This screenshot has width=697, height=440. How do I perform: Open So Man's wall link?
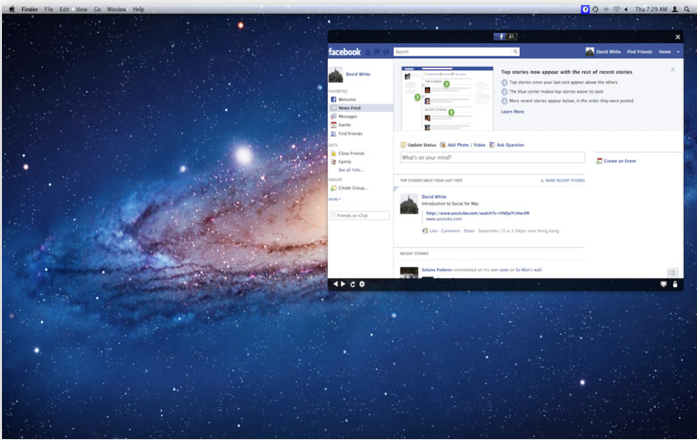coord(529,270)
